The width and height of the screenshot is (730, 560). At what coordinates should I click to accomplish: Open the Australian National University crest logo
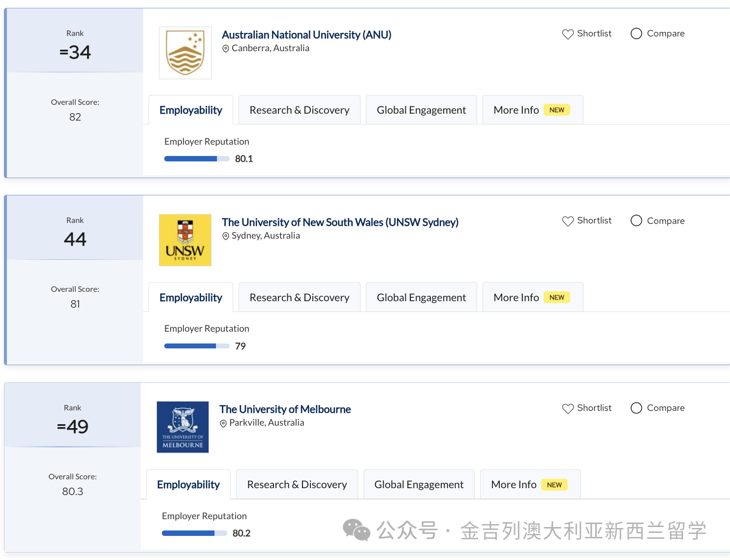(185, 53)
